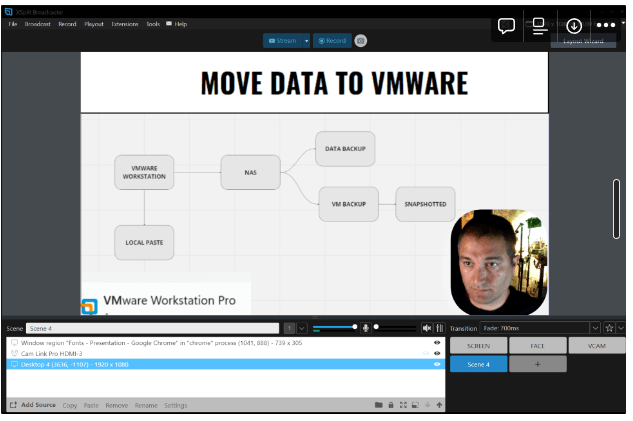Click the screenshot camera icon beside Record

coord(361,41)
